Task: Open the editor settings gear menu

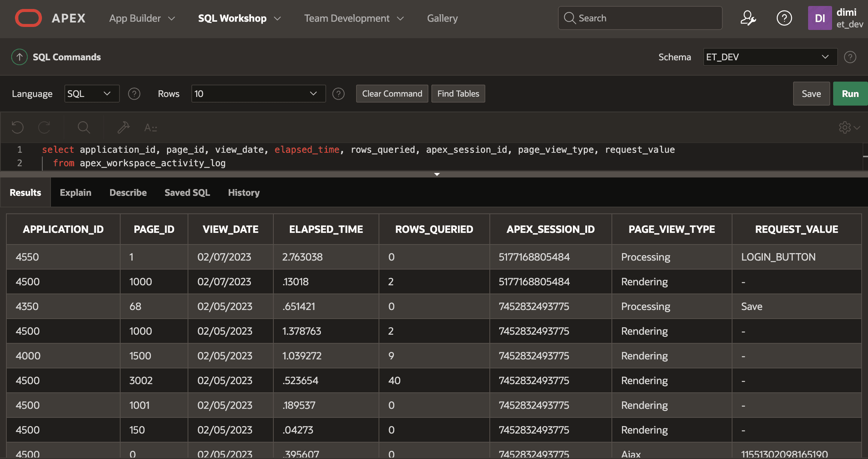Action: pyautogui.click(x=845, y=127)
